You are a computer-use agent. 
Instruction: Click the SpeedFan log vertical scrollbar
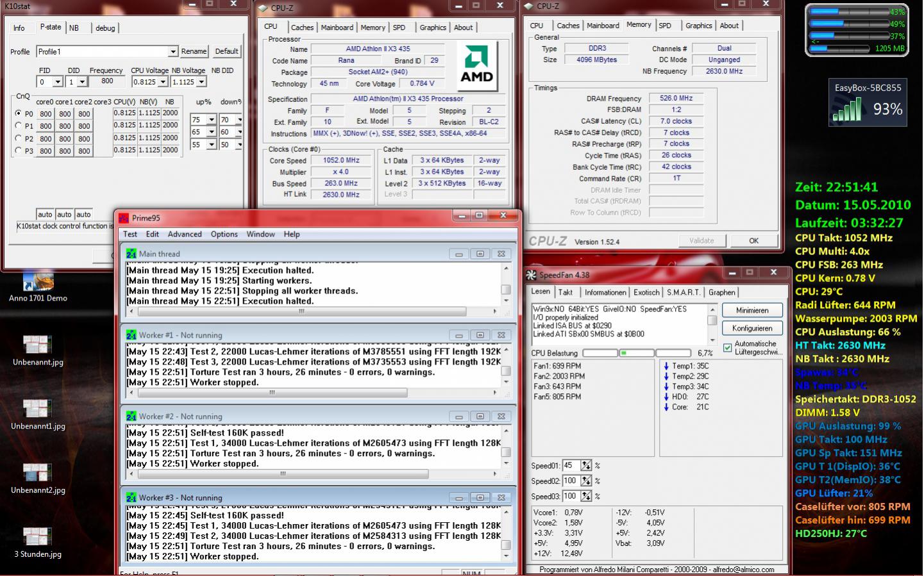pos(712,324)
